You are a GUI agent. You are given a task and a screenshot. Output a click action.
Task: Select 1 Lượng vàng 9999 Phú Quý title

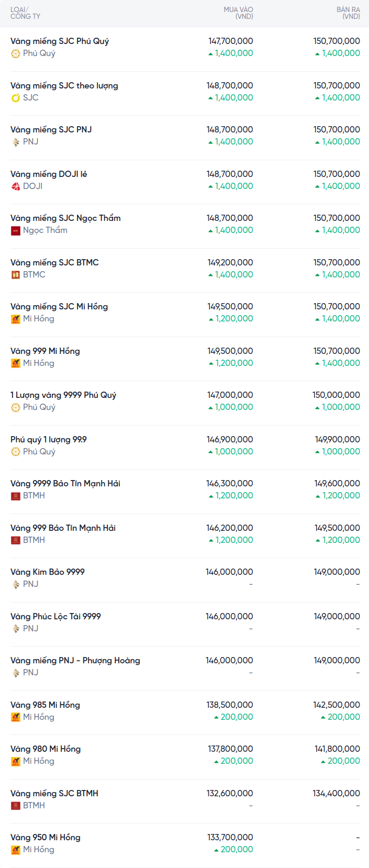point(63,395)
